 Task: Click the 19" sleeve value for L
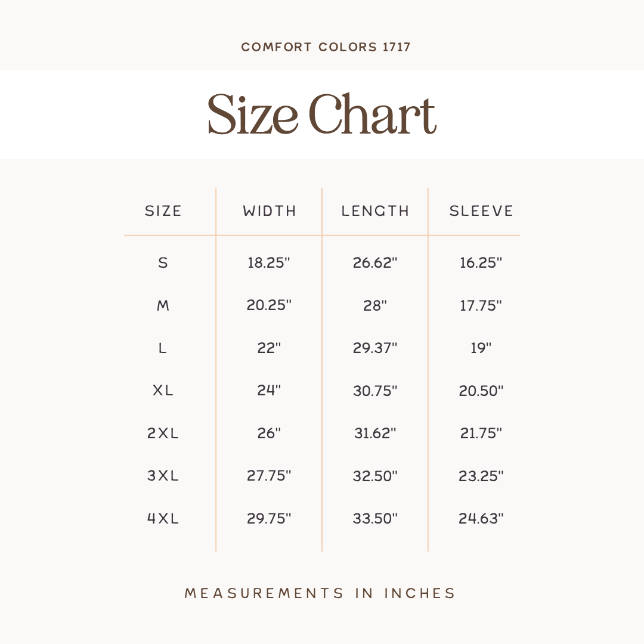click(x=481, y=348)
